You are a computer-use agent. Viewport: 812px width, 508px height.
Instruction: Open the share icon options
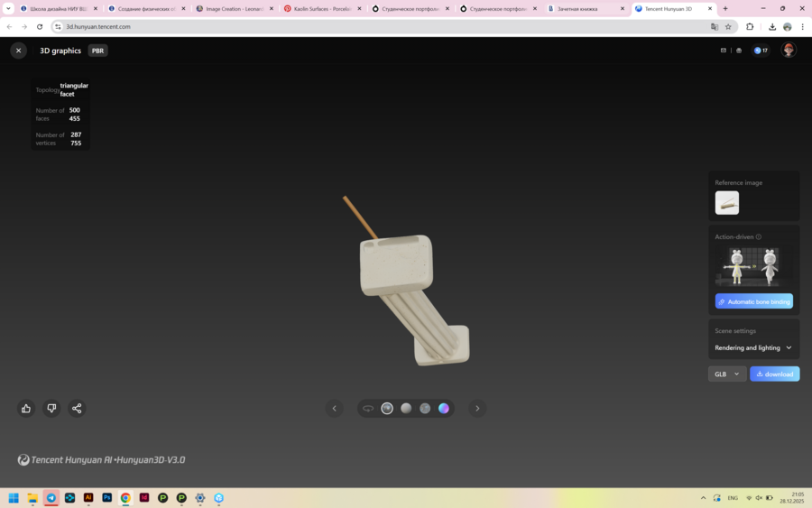click(x=77, y=408)
